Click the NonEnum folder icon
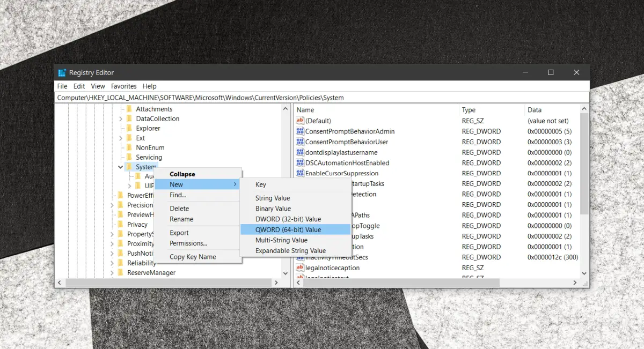 (x=129, y=147)
